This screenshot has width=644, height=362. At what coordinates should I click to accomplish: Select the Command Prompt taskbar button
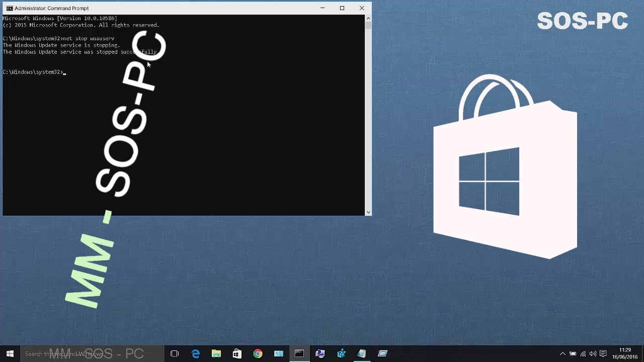click(x=299, y=354)
